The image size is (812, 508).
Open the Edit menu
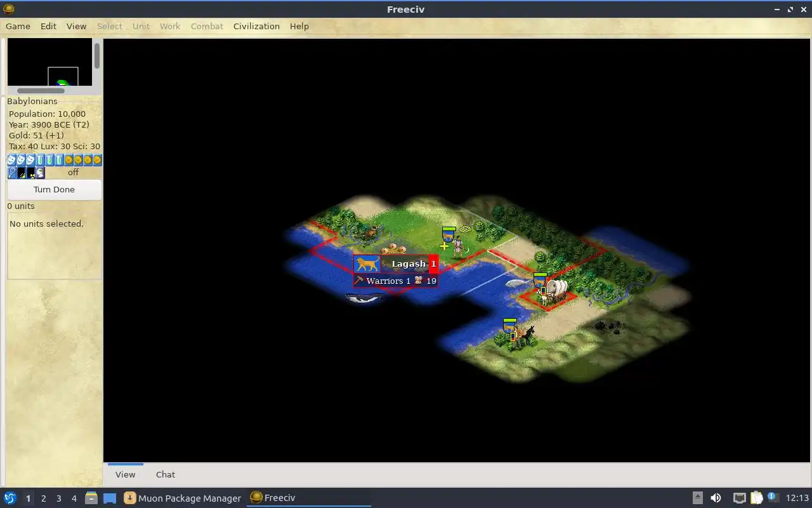coord(48,26)
